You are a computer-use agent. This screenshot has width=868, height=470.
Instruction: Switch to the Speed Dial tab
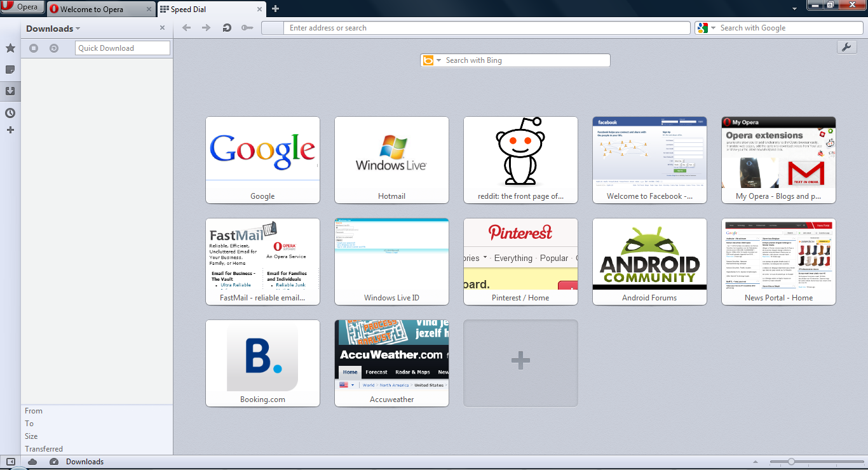click(211, 10)
